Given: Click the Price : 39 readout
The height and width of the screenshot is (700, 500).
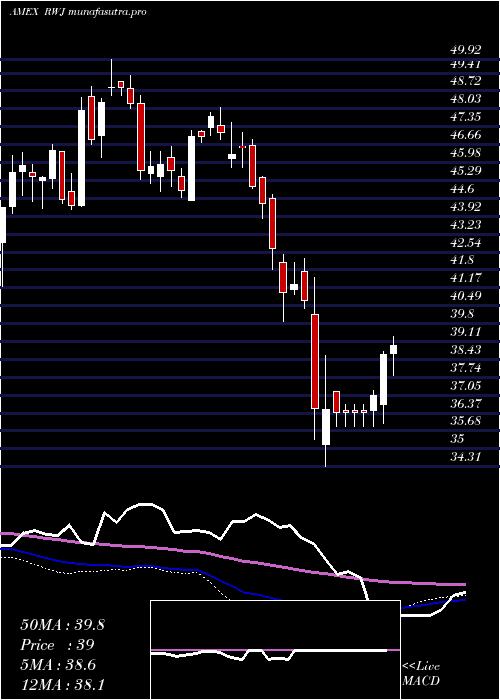Looking at the screenshot, I should pos(57,645).
